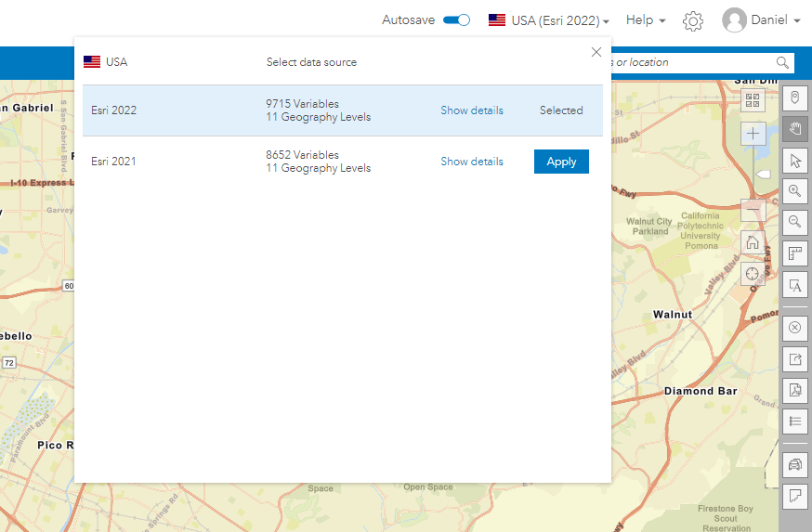Go to the map home extent
This screenshot has width=812, height=532.
753,242
